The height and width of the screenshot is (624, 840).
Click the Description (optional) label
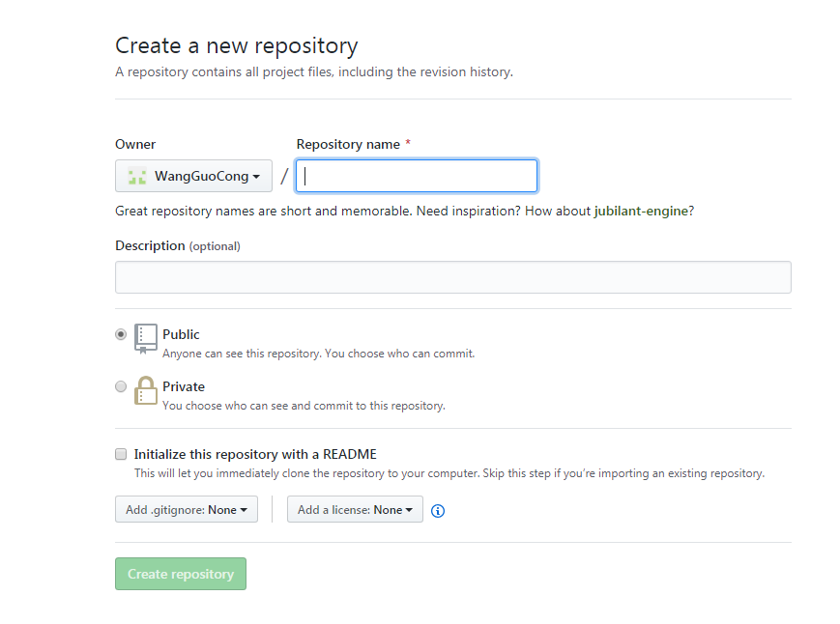(178, 245)
